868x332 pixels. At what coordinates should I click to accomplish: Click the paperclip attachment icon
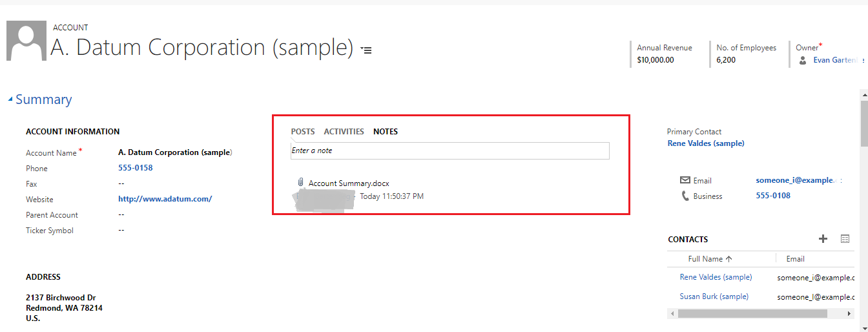coord(300,183)
